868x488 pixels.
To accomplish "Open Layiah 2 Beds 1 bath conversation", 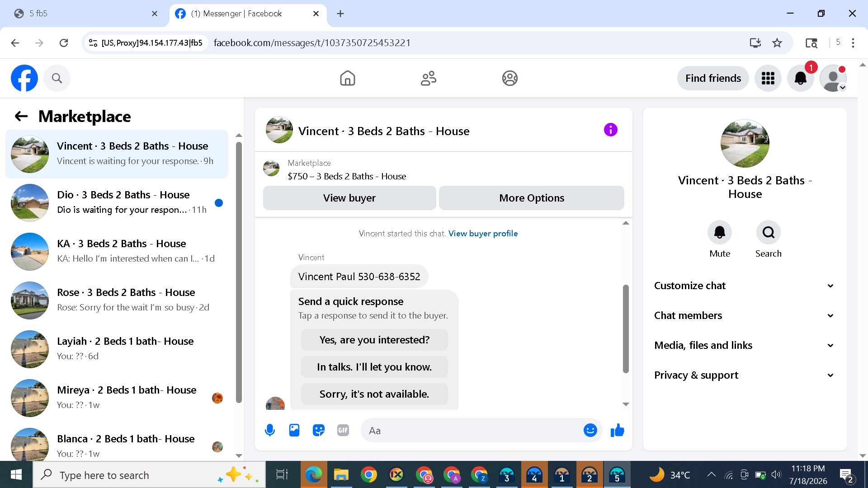I will coord(117,349).
